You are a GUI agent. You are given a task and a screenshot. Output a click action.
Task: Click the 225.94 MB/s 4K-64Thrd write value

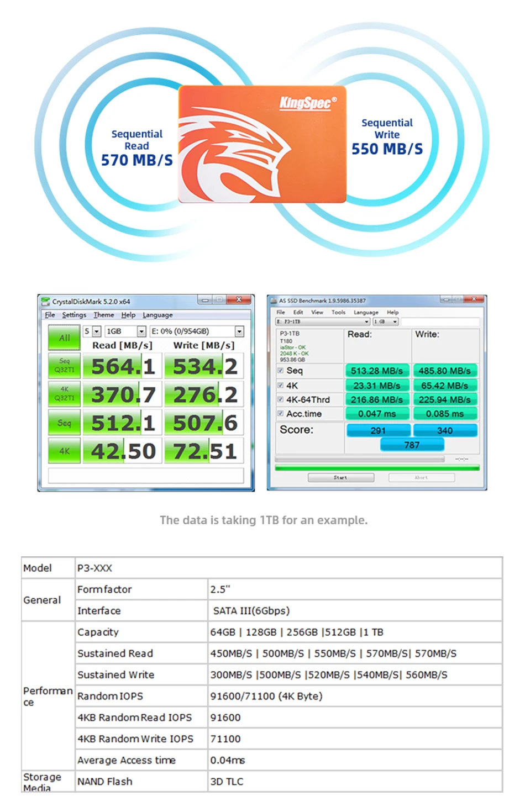(445, 399)
